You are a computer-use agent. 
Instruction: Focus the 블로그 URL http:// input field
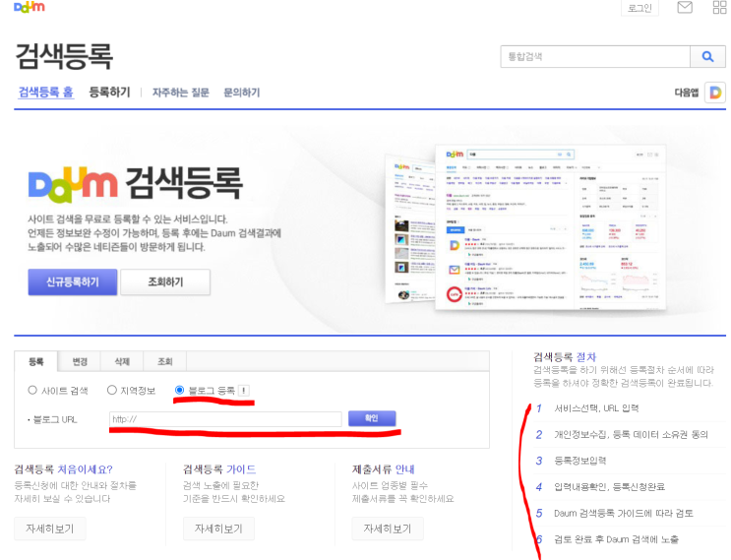225,419
